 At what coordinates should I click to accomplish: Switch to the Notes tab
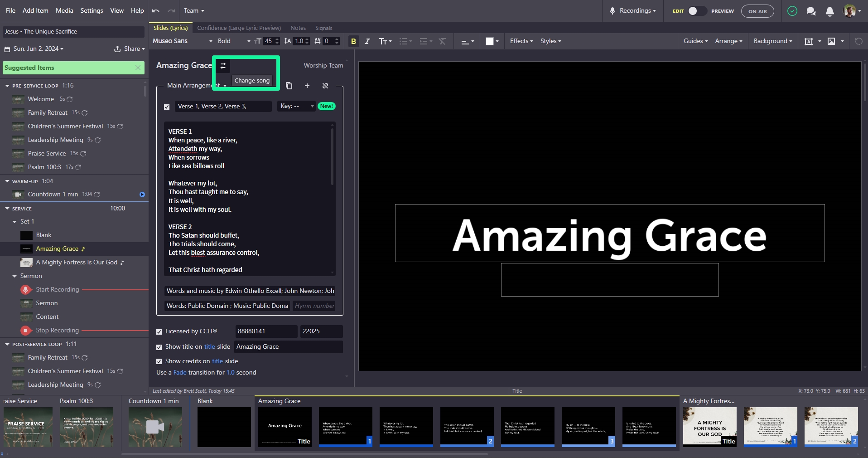coord(298,28)
